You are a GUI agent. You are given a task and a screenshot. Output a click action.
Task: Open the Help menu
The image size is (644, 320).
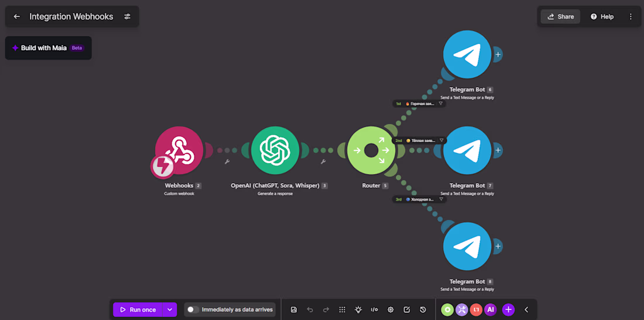[602, 17]
